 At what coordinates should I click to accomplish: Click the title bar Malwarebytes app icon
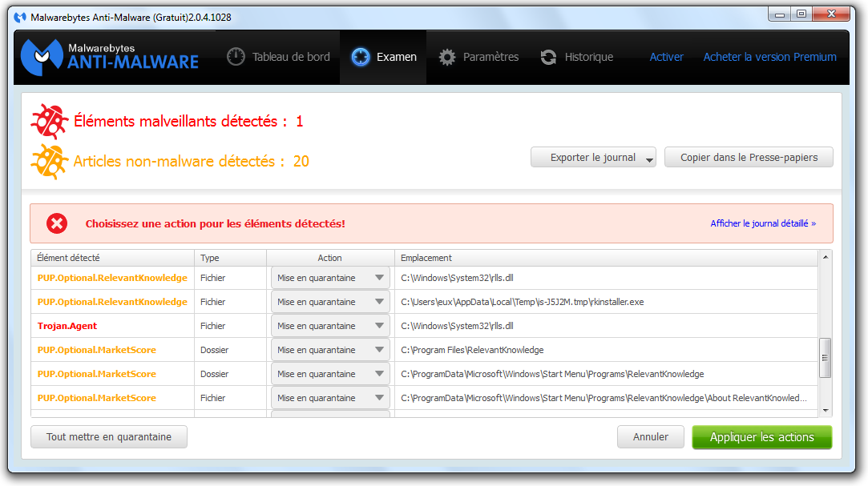[x=21, y=17]
